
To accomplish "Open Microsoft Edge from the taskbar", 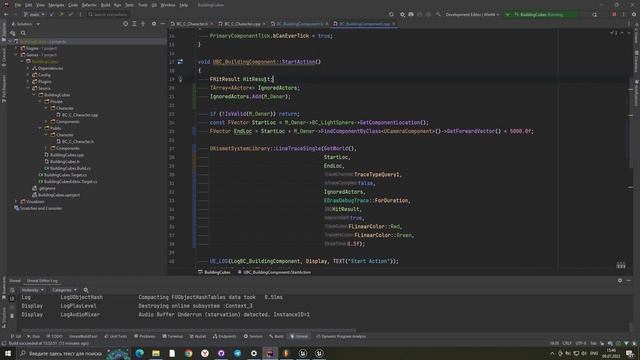I will 140,353.
